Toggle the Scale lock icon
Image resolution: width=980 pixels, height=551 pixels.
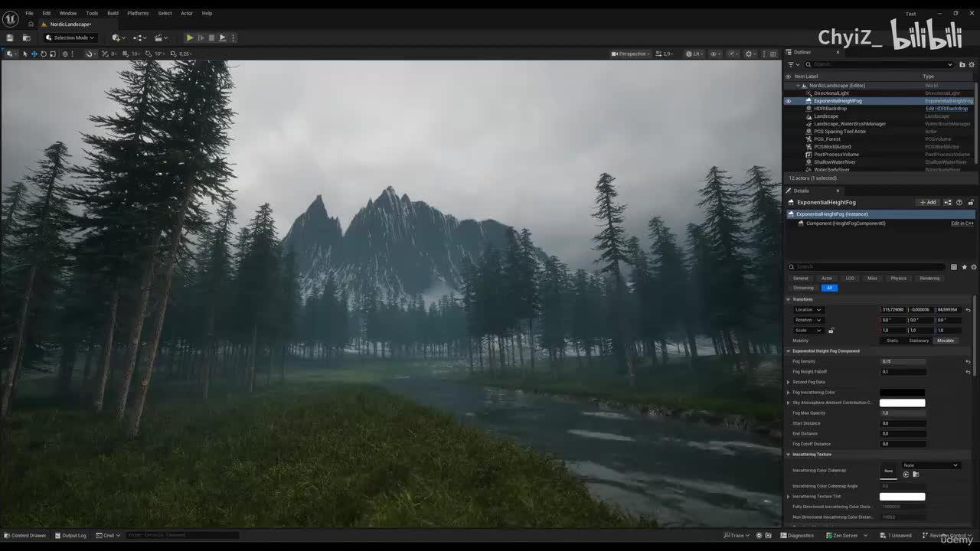click(831, 331)
